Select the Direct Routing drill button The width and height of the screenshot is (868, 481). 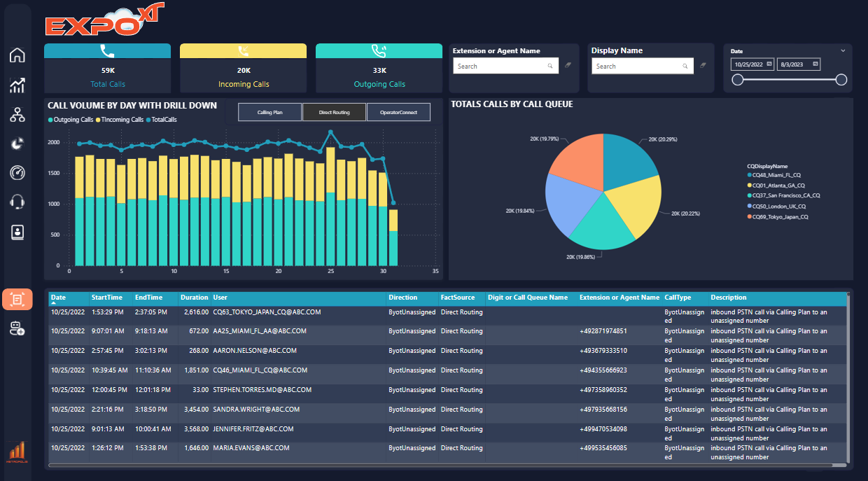click(335, 112)
